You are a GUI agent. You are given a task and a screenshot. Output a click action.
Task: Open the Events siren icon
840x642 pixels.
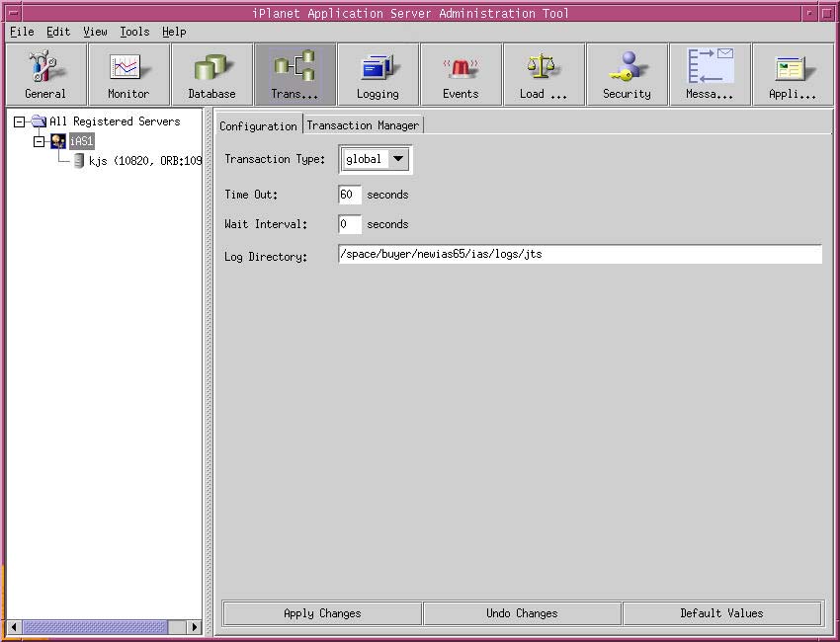(x=461, y=74)
